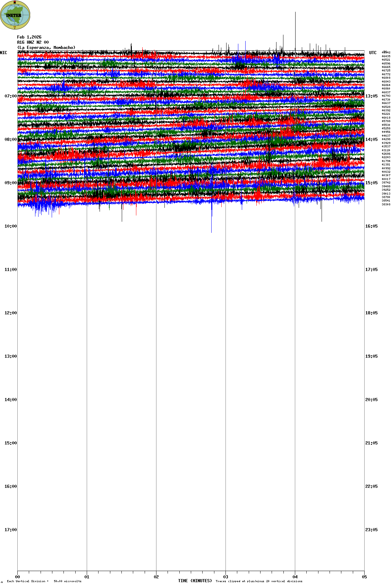Screen dimensions: 392x586
Task: Select the 09:00 local time marker
Action: 10,183
